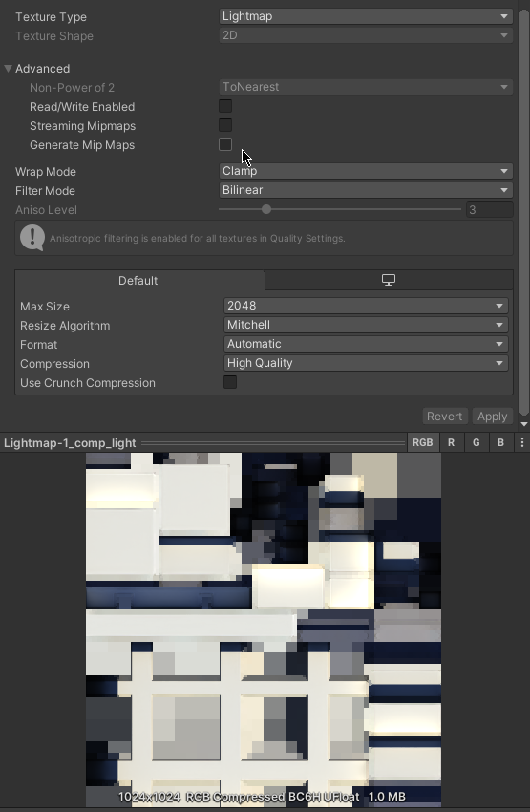Open the Filter Mode Bilinear dropdown
Screen dimensions: 530x812
[366, 190]
